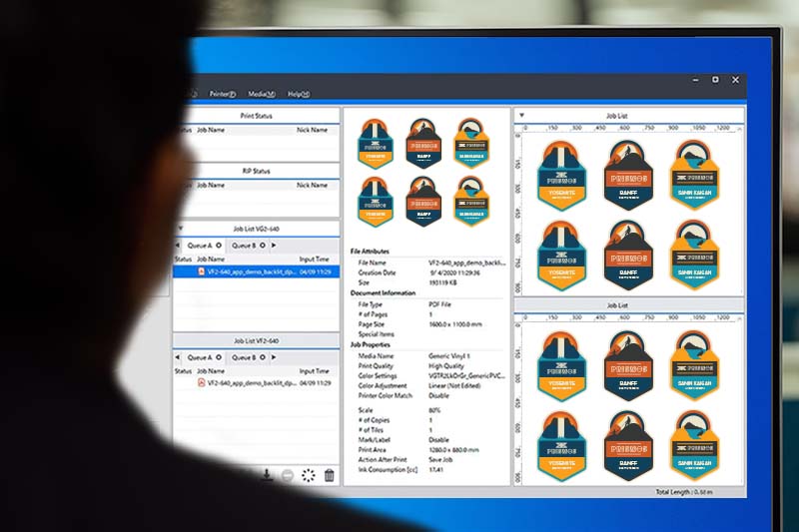Open the Media menu

tap(262, 94)
